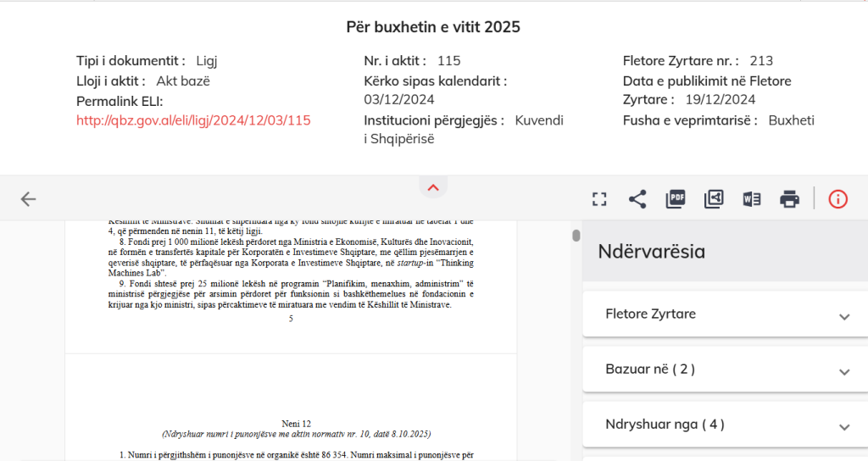Download the document as PDF

click(x=676, y=199)
